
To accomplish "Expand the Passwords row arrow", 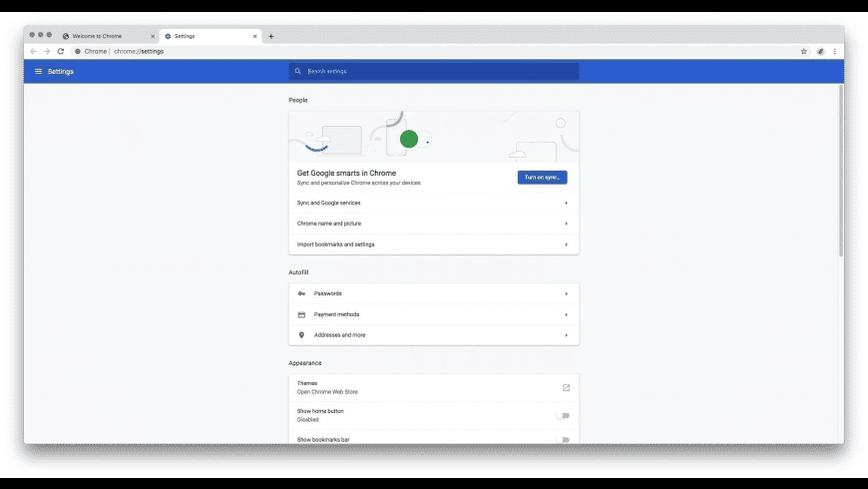I will (x=567, y=293).
